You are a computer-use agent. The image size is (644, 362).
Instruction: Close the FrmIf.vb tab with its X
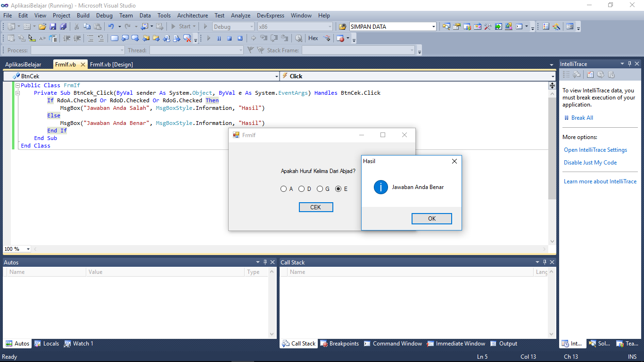coord(83,65)
